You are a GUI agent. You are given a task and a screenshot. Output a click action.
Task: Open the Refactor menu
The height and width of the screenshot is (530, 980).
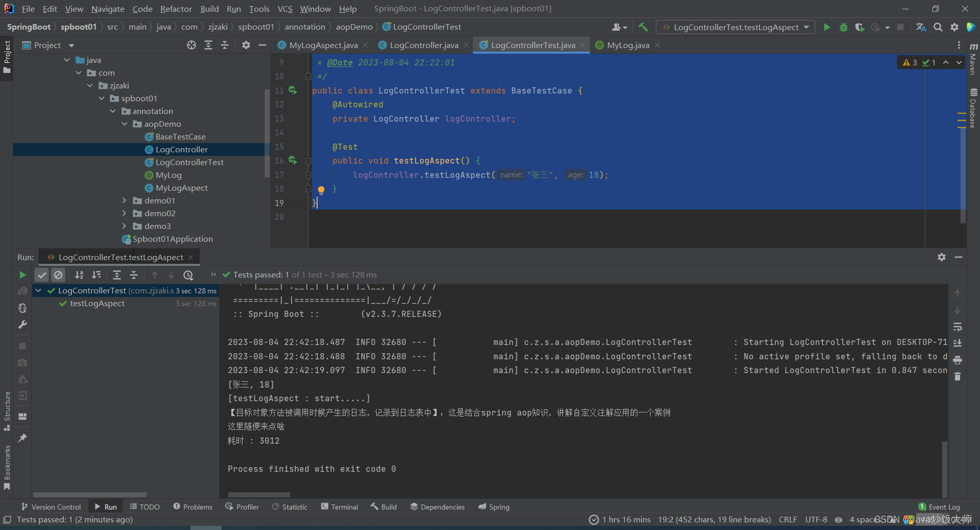tap(176, 9)
